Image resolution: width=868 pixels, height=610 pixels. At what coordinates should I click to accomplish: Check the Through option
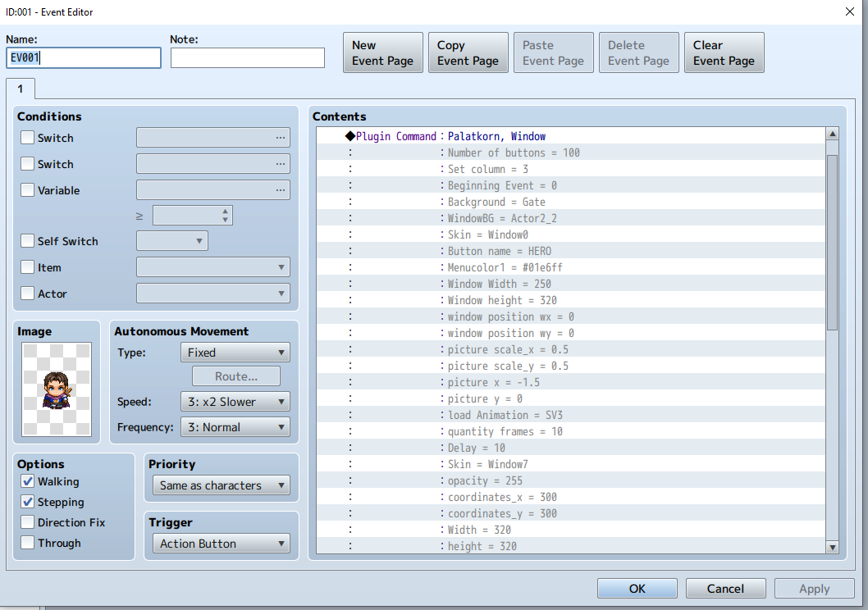27,543
